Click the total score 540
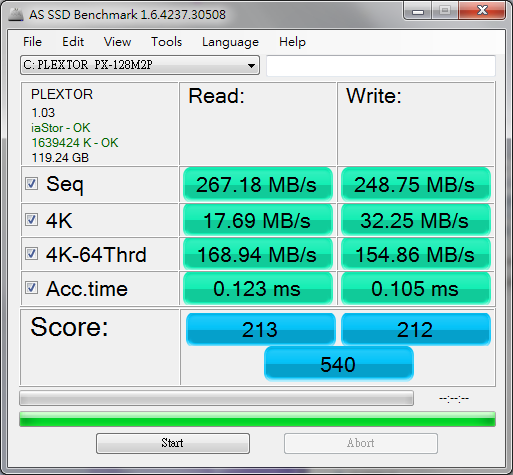This screenshot has width=513, height=475. 339,364
